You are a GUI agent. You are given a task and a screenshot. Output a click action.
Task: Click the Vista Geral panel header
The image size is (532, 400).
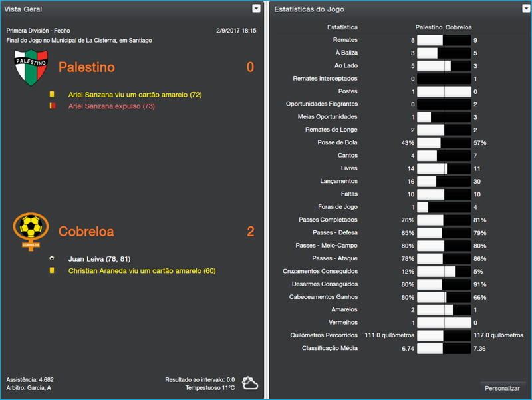pyautogui.click(x=23, y=8)
